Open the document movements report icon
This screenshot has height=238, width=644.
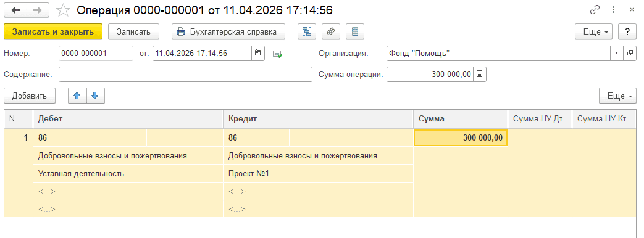coord(355,31)
